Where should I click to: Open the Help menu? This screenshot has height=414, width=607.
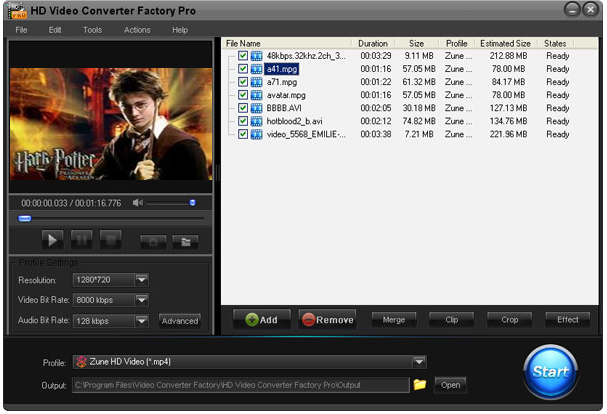[180, 30]
